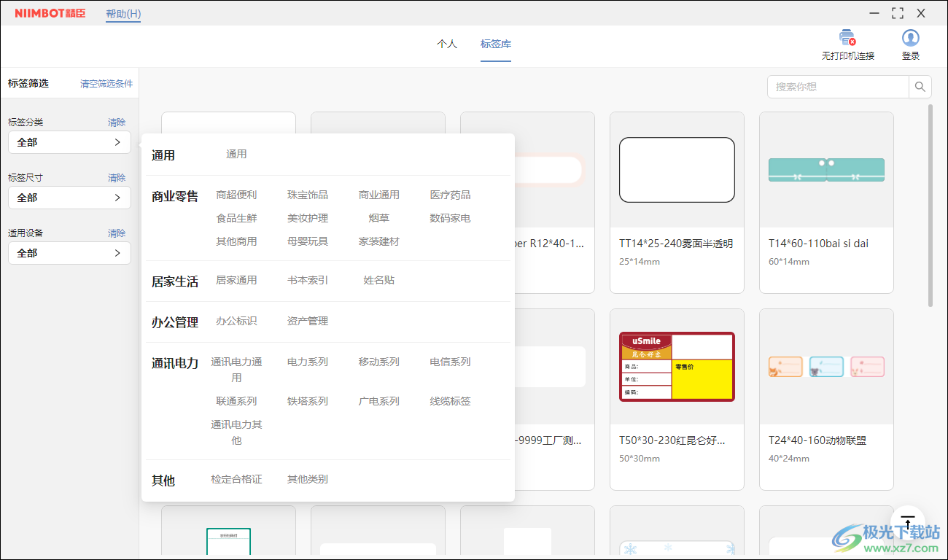Select 医疗药品 category
Viewport: 948px width, 560px height.
click(451, 195)
